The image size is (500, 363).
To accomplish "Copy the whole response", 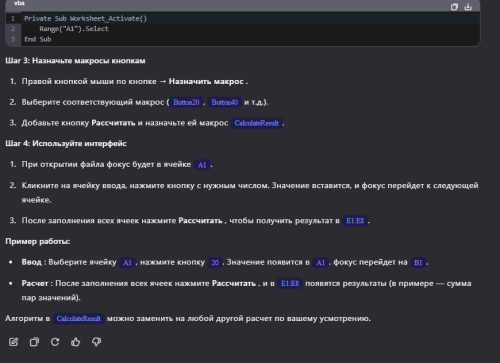I will point(34,342).
